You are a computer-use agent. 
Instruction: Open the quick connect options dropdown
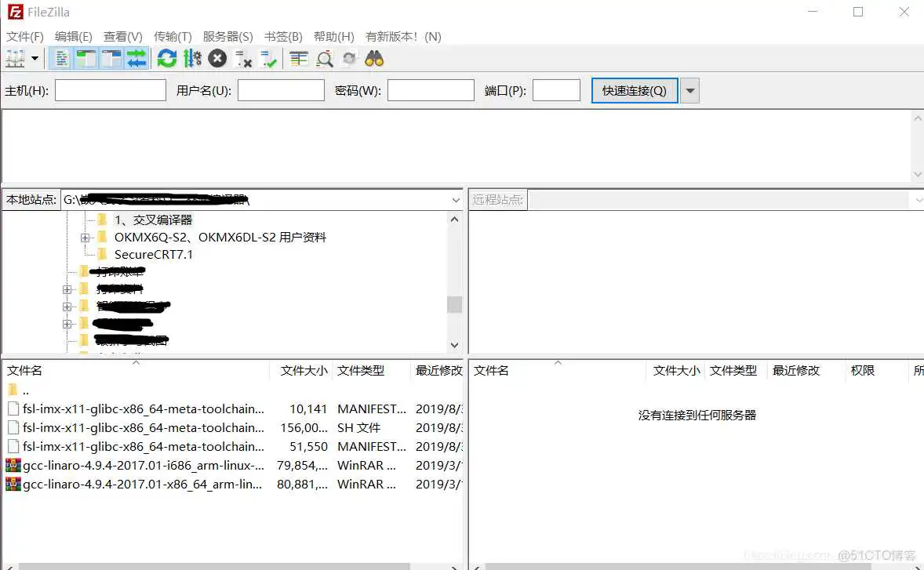689,90
